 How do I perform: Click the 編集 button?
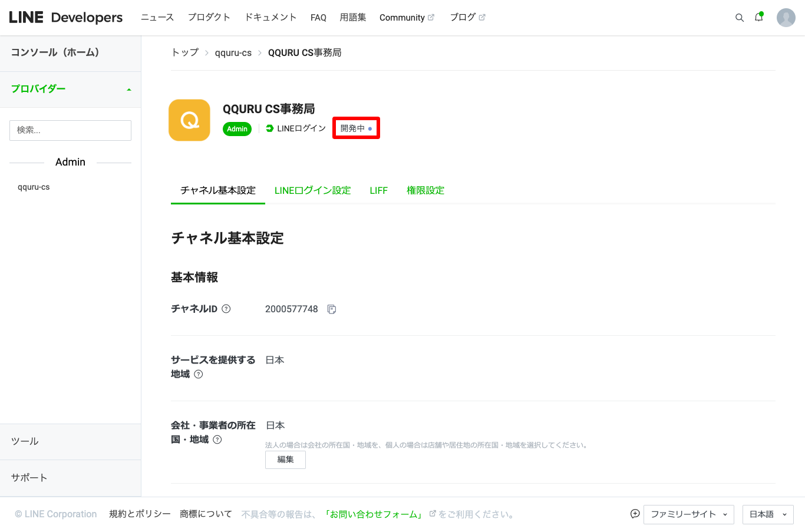[285, 460]
